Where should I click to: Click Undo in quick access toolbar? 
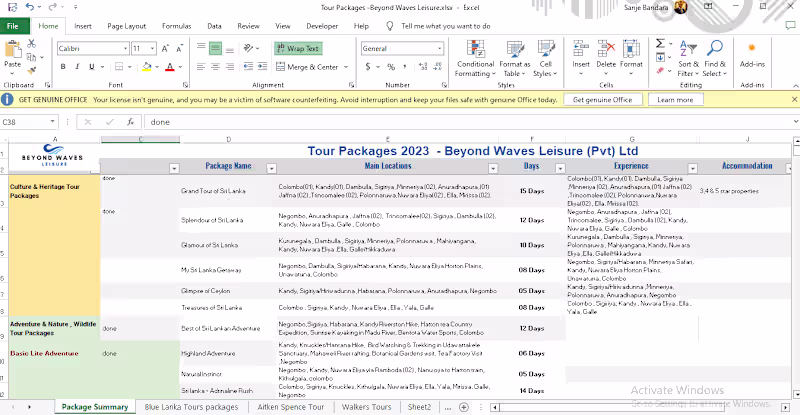(30, 7)
